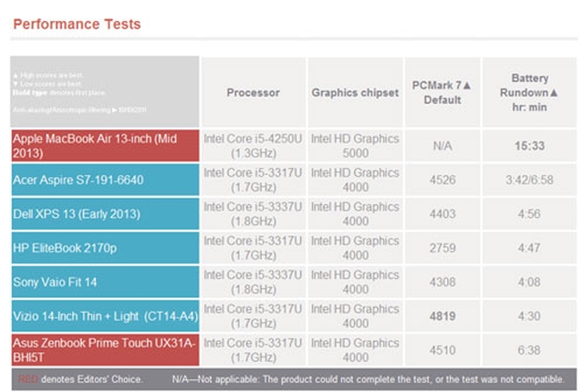The image size is (584, 392).
Task: Select the PCMark score 4308
Action: (443, 282)
